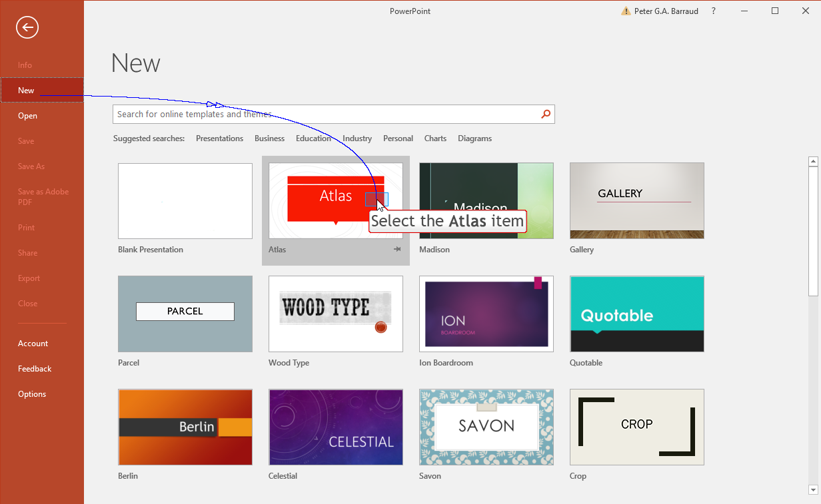Image resolution: width=821 pixels, height=504 pixels.
Task: Click the warning icon next to Peter G.A. Barraud
Action: tap(626, 11)
